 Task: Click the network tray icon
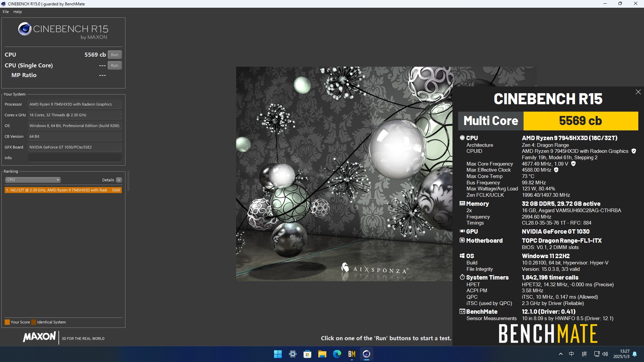(597, 354)
